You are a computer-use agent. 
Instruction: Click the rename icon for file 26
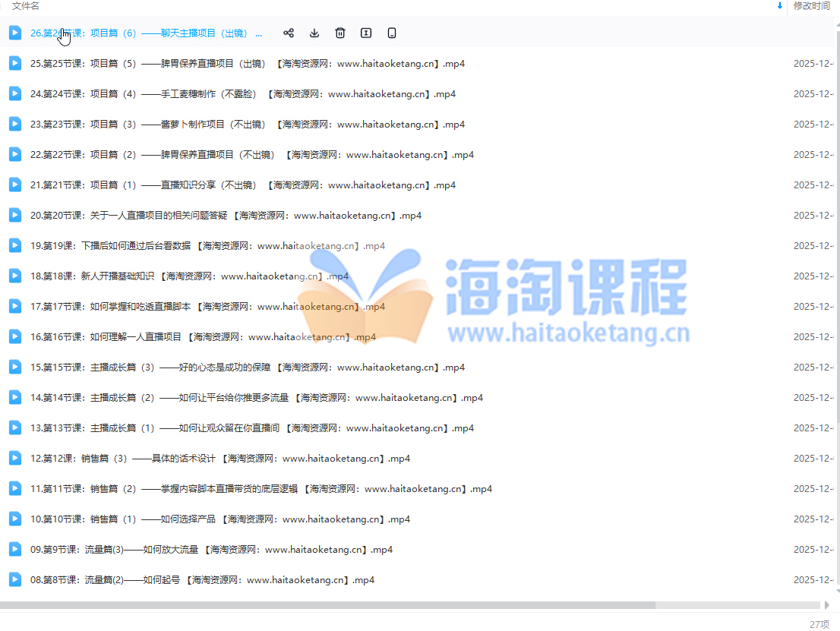(366, 33)
